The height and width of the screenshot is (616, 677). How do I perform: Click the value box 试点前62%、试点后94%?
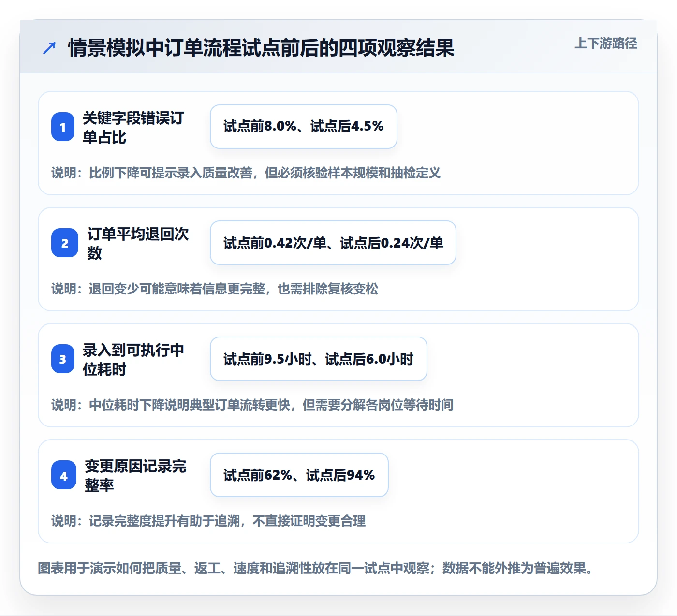coord(299,475)
